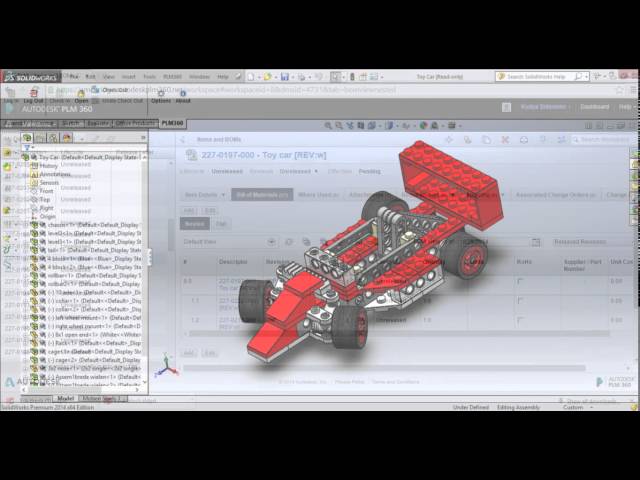Switch to the Office Products command tab
The height and width of the screenshot is (480, 640).
(135, 123)
